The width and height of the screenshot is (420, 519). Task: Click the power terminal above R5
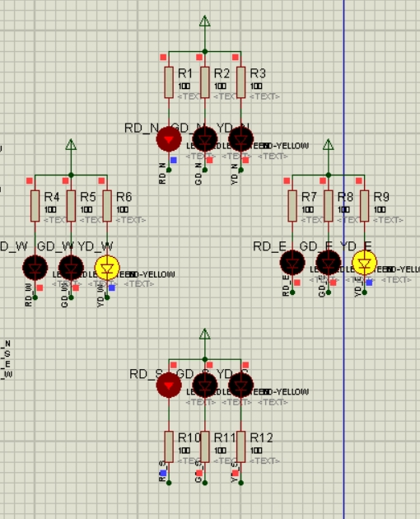point(71,145)
